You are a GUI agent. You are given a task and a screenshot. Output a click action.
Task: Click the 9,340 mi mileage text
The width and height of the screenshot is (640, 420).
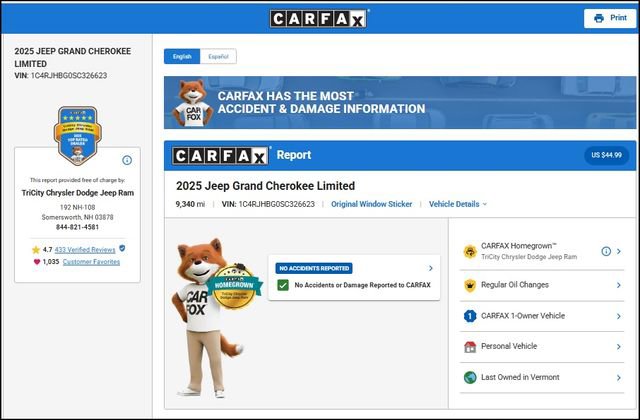click(x=190, y=204)
